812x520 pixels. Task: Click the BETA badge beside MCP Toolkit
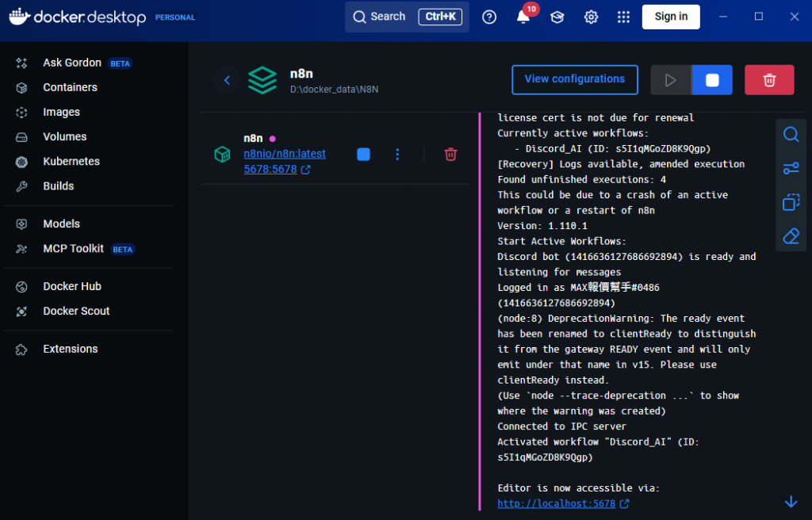coord(123,250)
